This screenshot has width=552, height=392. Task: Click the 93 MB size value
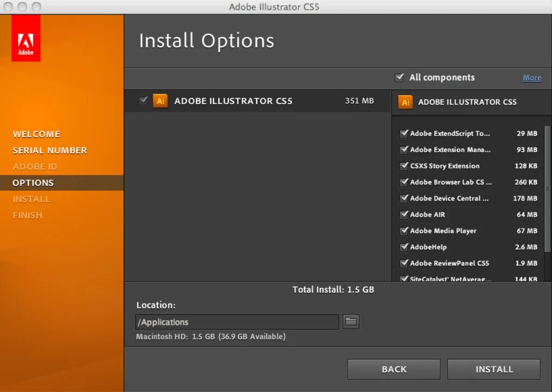527,149
